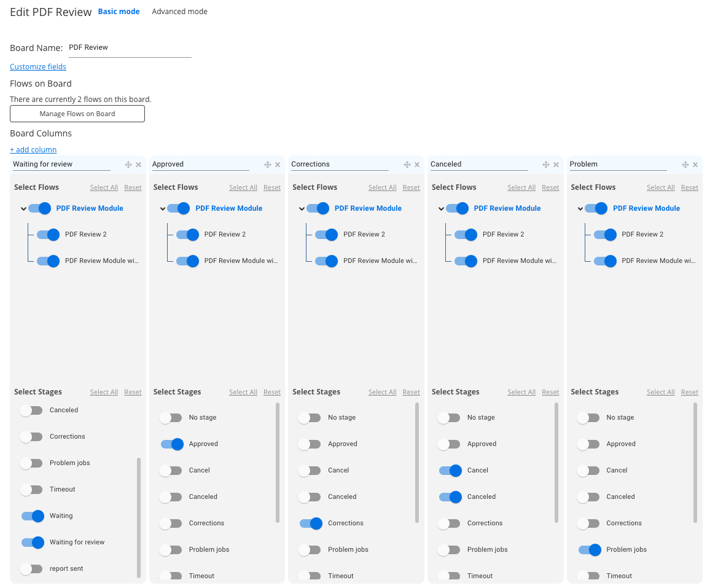Open Manage Flows on Board
Image resolution: width=710 pixels, height=588 pixels.
pos(77,114)
